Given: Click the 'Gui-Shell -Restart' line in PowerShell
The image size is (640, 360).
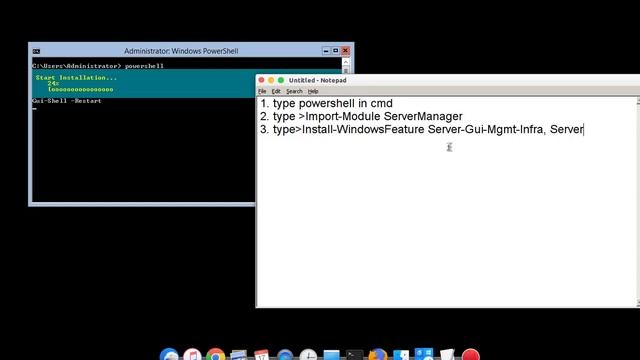Looking at the screenshot, I should pos(67,100).
